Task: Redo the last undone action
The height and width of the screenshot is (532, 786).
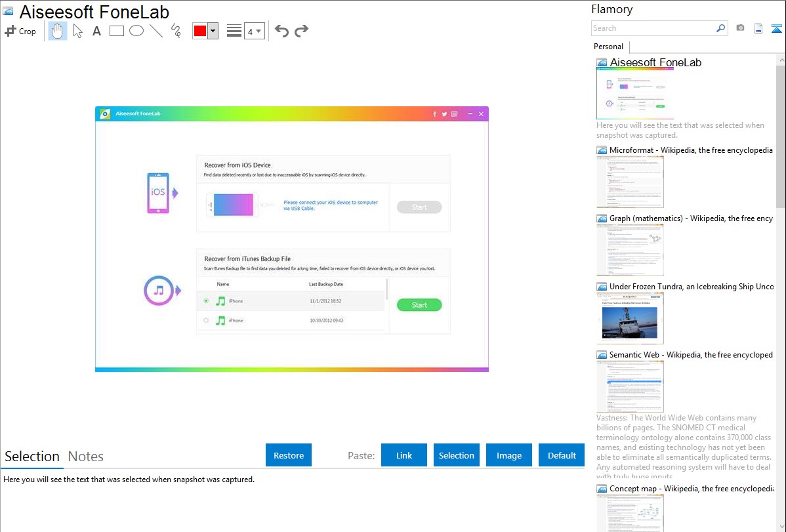Action: pyautogui.click(x=301, y=31)
